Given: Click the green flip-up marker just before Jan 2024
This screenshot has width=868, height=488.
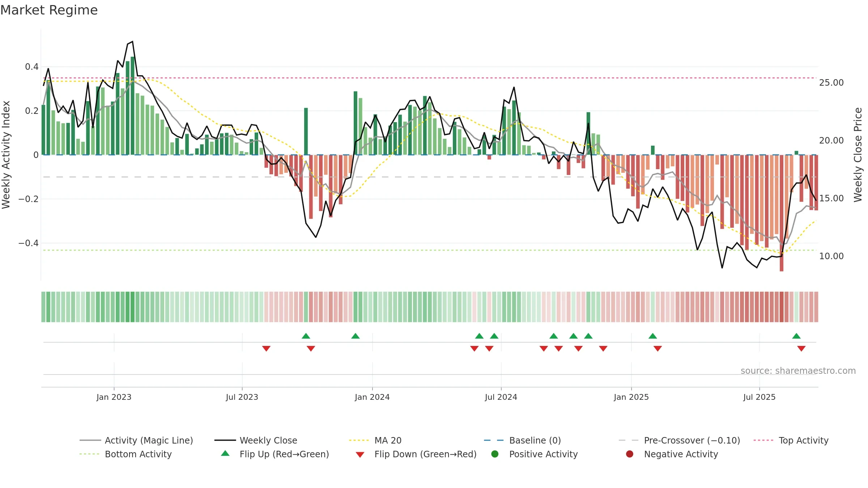Looking at the screenshot, I should pos(356,336).
